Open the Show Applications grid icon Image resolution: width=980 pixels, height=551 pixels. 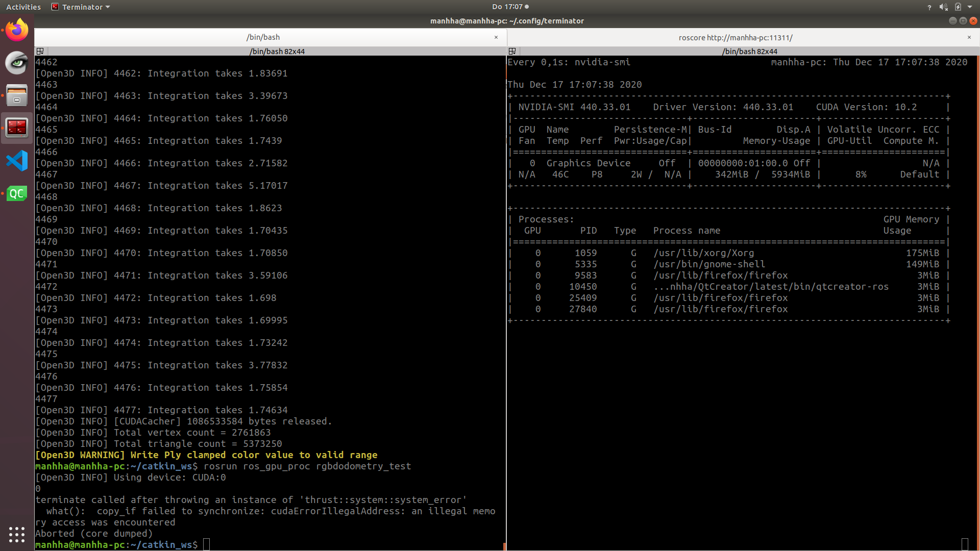17,535
